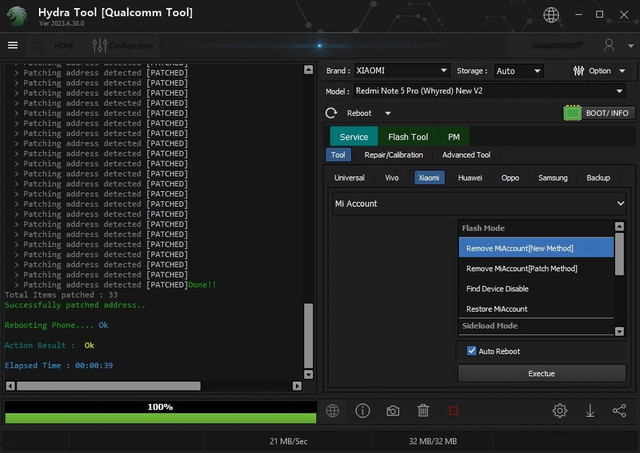Switch to the PM tab
640x453 pixels.
pos(453,137)
